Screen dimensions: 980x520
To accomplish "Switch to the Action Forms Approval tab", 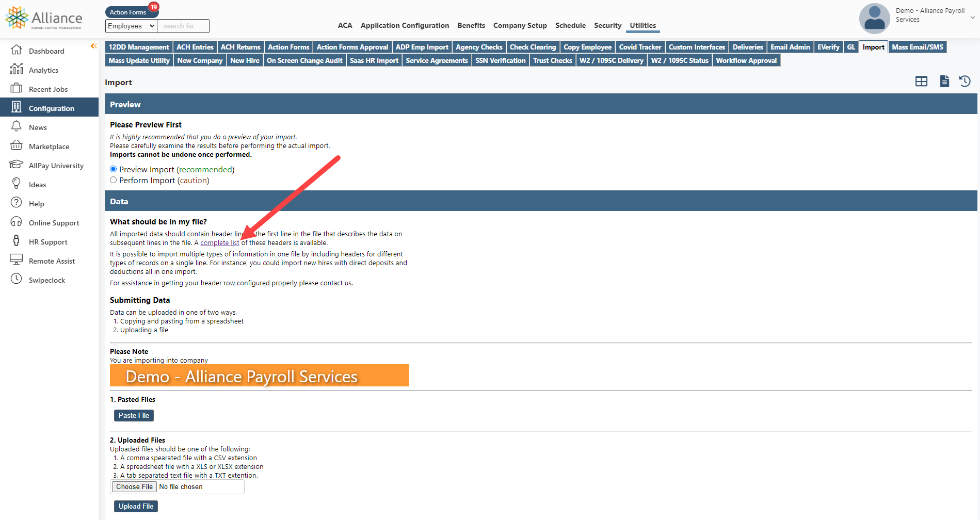I will (x=352, y=47).
